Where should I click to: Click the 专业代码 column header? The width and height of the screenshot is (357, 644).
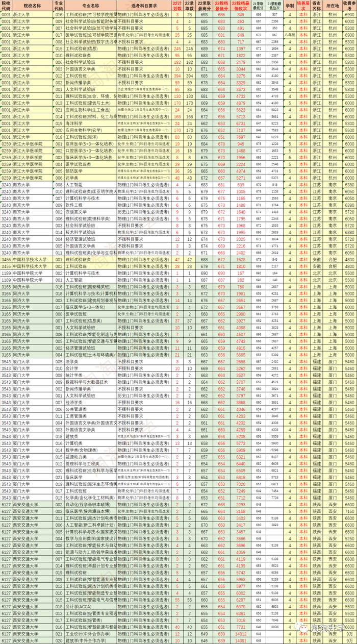click(59, 6)
